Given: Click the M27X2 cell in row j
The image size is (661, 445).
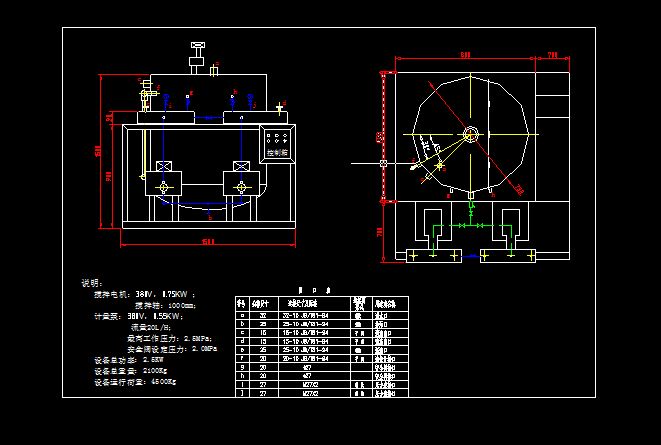Looking at the screenshot, I should 311,393.
